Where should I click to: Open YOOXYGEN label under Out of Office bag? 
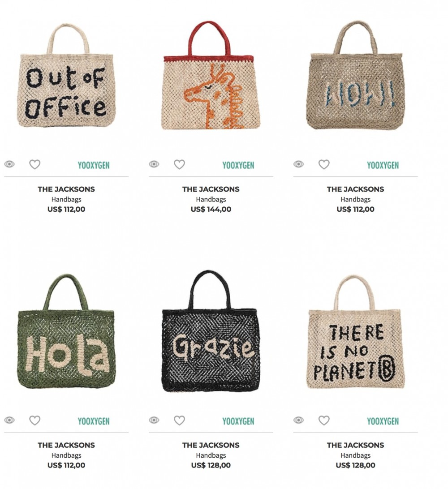pos(94,165)
